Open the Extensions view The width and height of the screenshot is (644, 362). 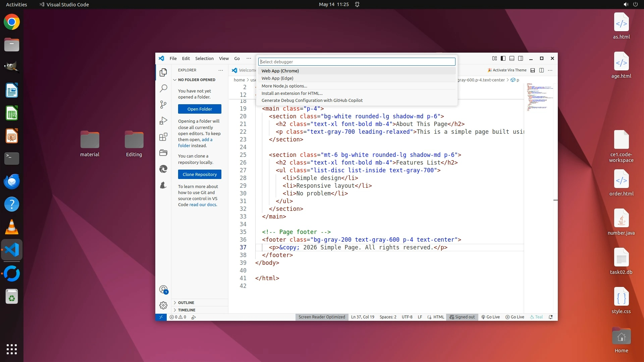click(x=163, y=137)
